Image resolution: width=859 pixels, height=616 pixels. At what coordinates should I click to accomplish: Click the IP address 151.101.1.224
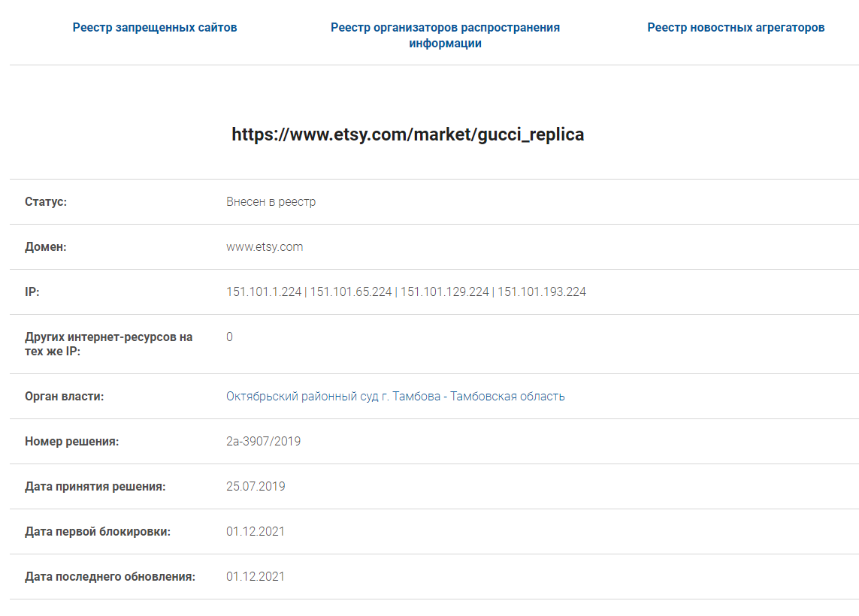(264, 291)
